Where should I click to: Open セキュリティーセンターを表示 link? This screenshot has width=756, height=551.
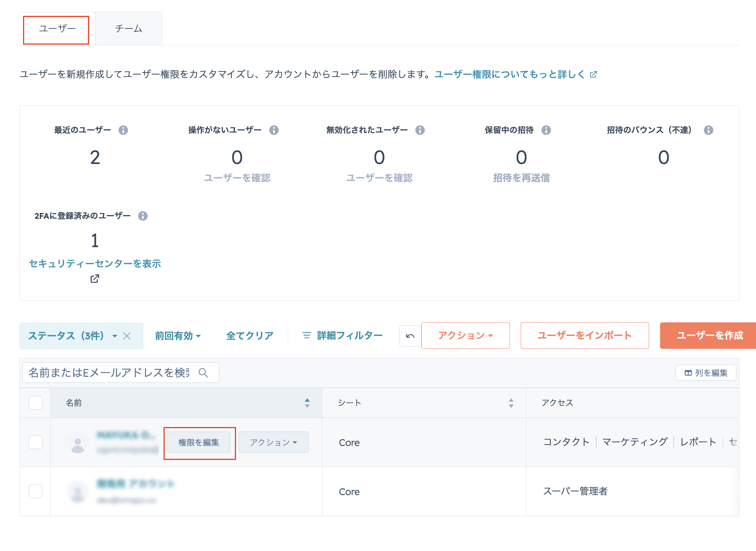(x=95, y=263)
